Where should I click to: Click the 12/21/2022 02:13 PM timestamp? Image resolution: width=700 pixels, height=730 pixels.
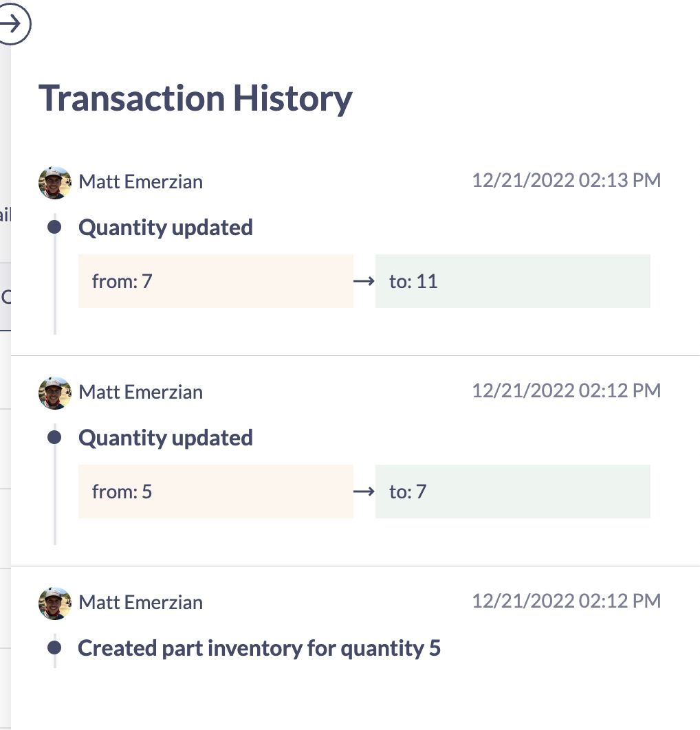coord(566,181)
